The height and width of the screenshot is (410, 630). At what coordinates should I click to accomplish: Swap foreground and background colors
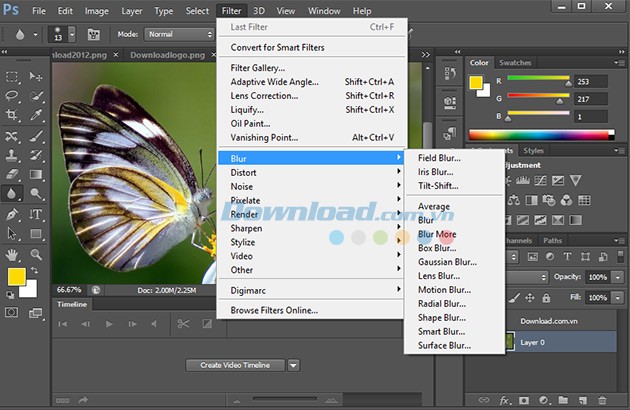33,270
